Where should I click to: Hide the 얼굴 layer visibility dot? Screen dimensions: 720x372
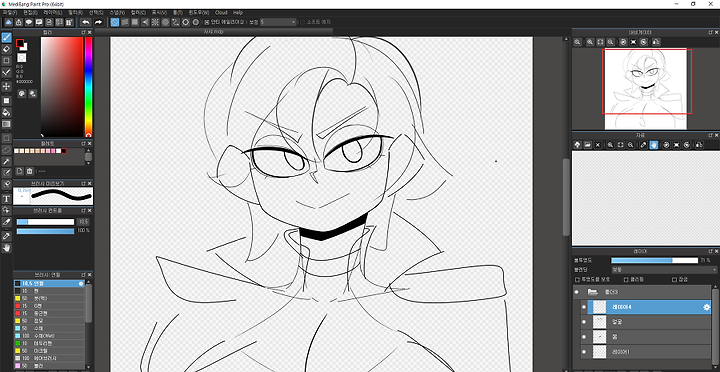(584, 322)
